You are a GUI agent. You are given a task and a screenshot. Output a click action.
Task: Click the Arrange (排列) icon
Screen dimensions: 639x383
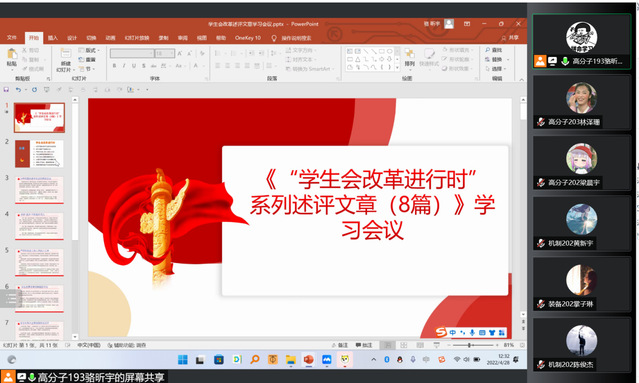coord(410,54)
